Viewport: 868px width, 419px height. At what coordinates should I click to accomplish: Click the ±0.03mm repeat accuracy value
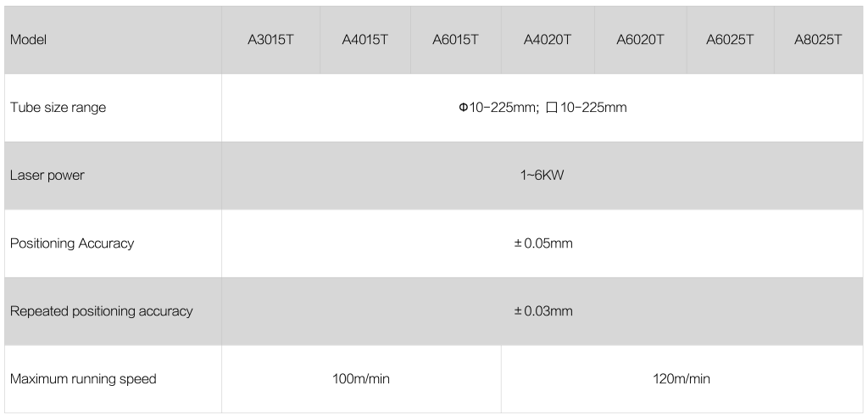click(x=543, y=311)
